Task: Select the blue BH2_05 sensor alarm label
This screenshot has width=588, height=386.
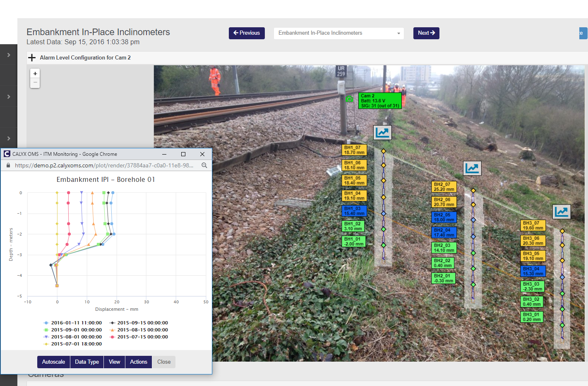Action: pos(443,217)
